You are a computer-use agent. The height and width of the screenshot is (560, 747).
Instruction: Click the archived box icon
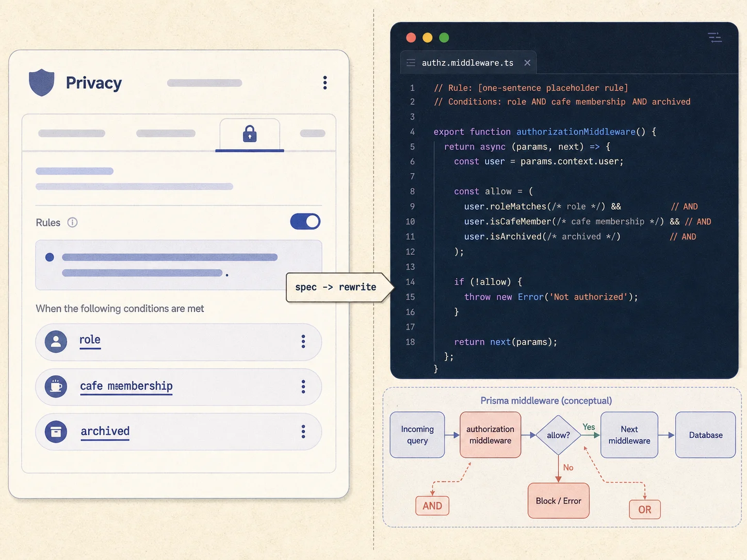56,432
